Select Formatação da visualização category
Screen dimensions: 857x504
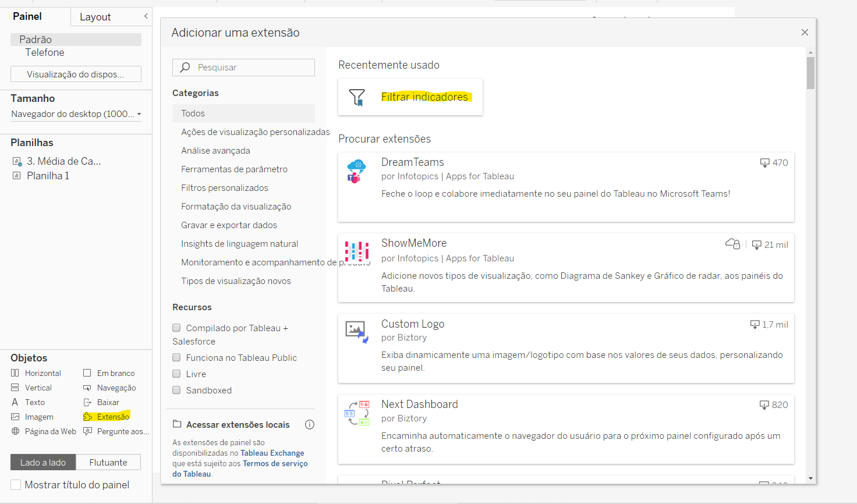click(x=236, y=207)
